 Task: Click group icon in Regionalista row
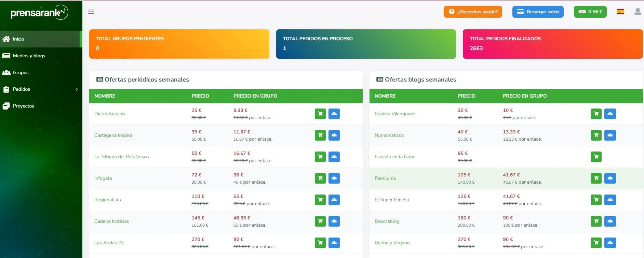coord(334,200)
